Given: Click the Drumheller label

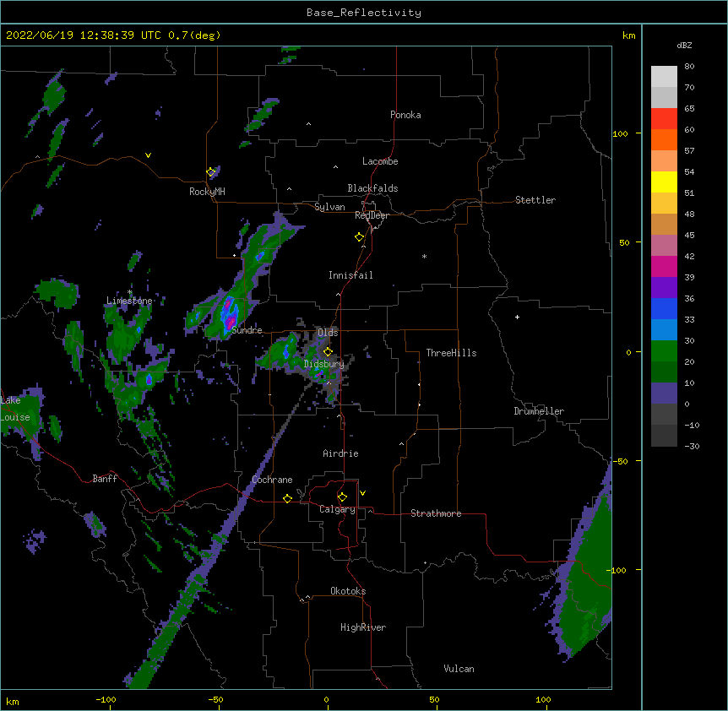Looking at the screenshot, I should [x=539, y=411].
